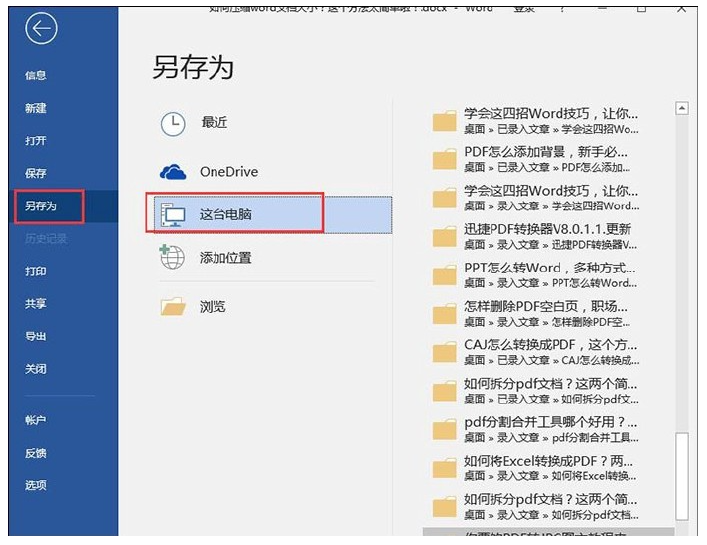Choose the This PC computer icon
This screenshot has height=545, width=707.
pyautogui.click(x=173, y=215)
